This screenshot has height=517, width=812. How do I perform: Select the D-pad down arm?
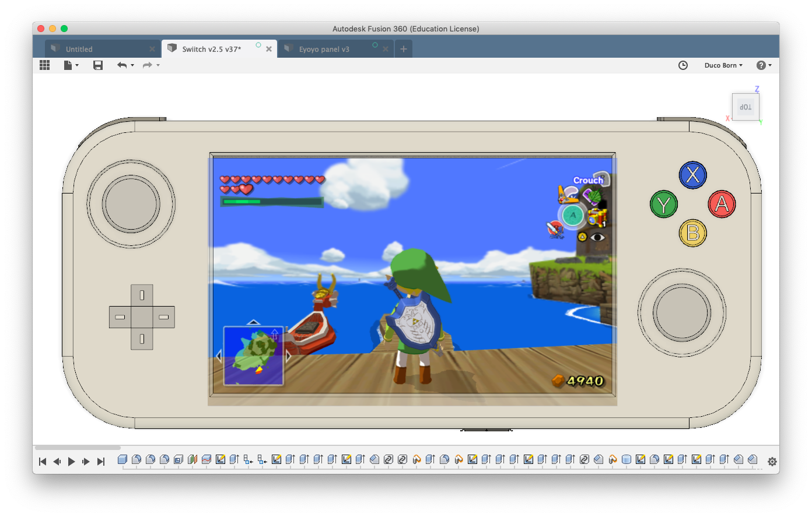point(142,339)
